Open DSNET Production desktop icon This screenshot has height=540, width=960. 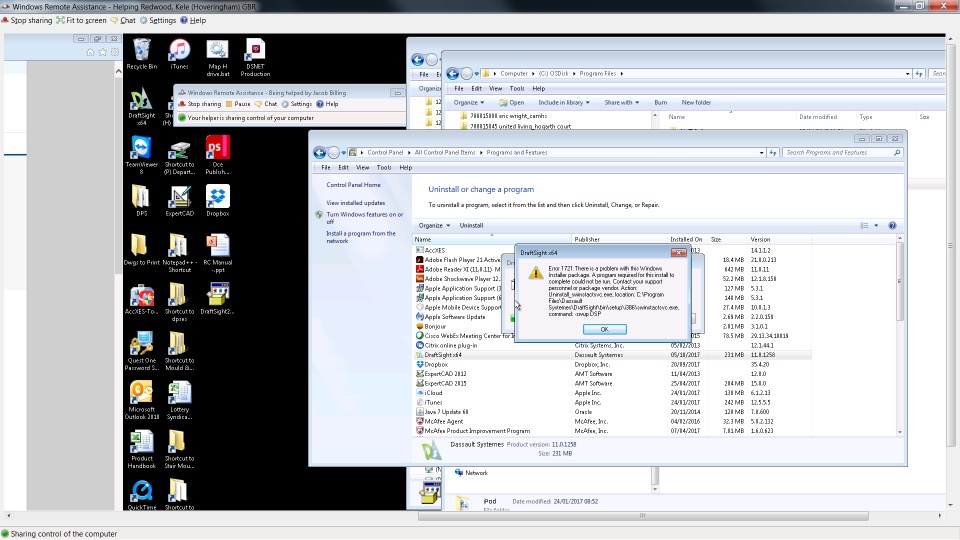(x=255, y=57)
